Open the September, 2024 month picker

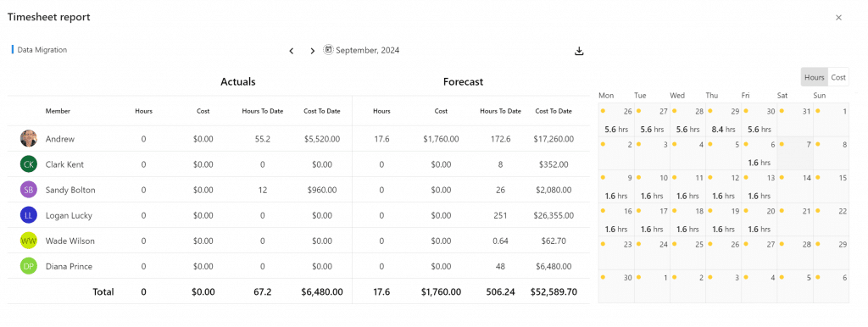pos(368,50)
